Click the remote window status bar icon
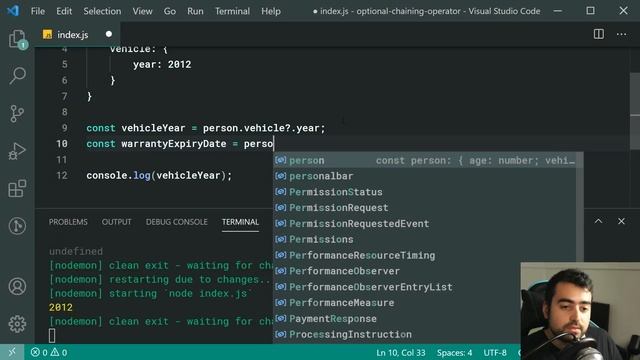The height and width of the screenshot is (360, 640). tap(12, 352)
